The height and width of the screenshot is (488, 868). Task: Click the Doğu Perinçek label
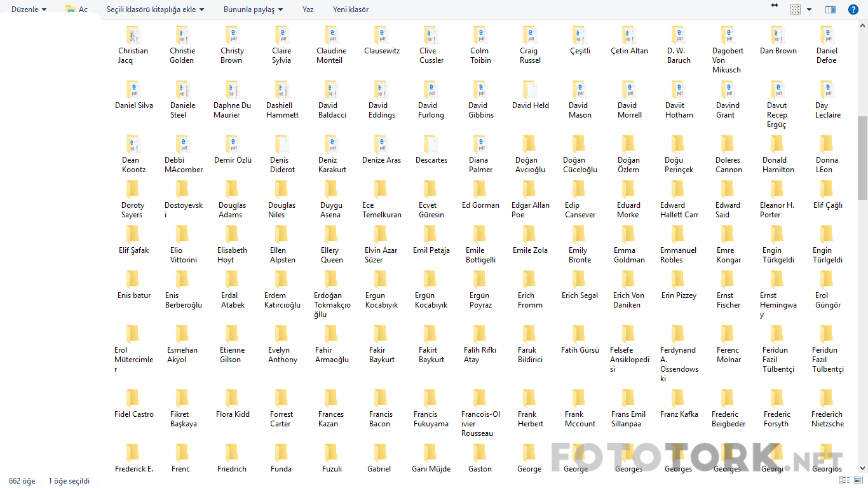point(678,165)
